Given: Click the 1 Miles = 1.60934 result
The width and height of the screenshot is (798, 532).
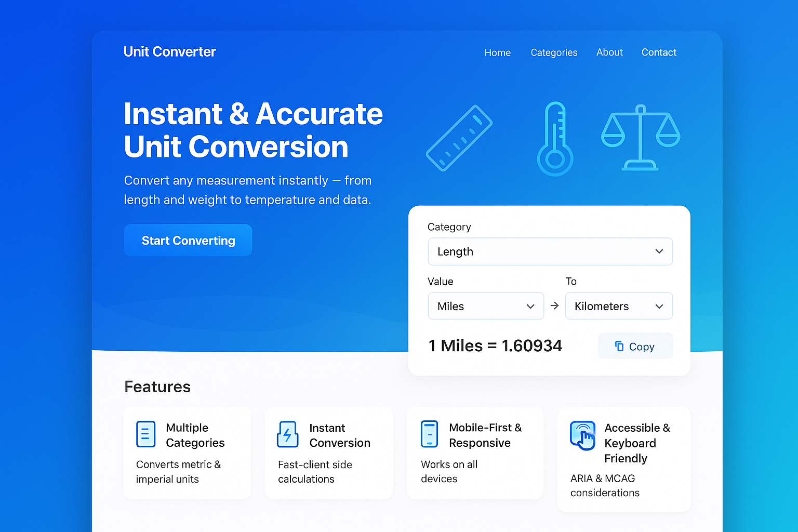Looking at the screenshot, I should click(495, 346).
